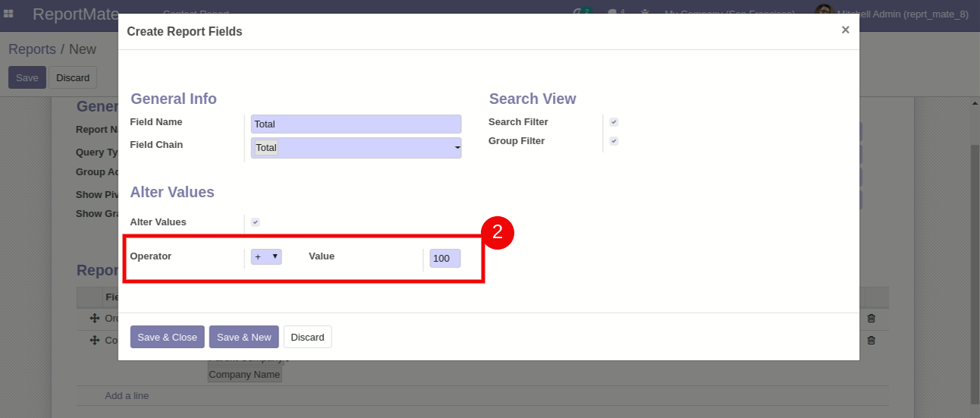Click the Value input field showing 100

(444, 259)
